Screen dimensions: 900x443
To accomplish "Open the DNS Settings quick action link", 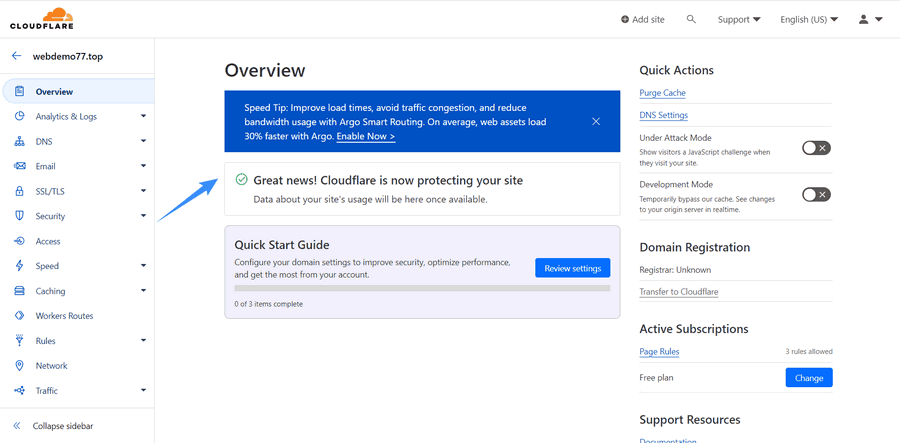I will pos(664,115).
